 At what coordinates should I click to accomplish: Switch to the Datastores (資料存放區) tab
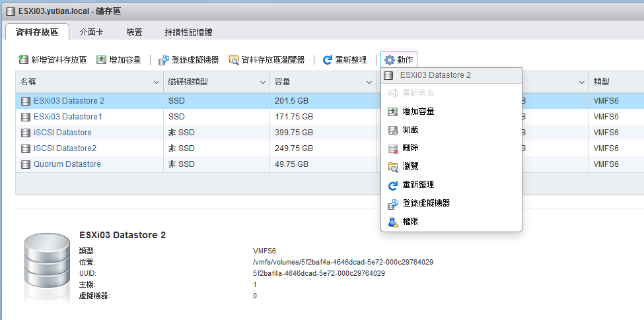(37, 32)
